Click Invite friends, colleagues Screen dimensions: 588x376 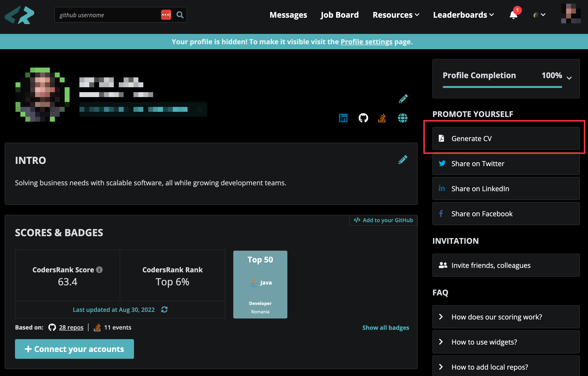pos(506,265)
